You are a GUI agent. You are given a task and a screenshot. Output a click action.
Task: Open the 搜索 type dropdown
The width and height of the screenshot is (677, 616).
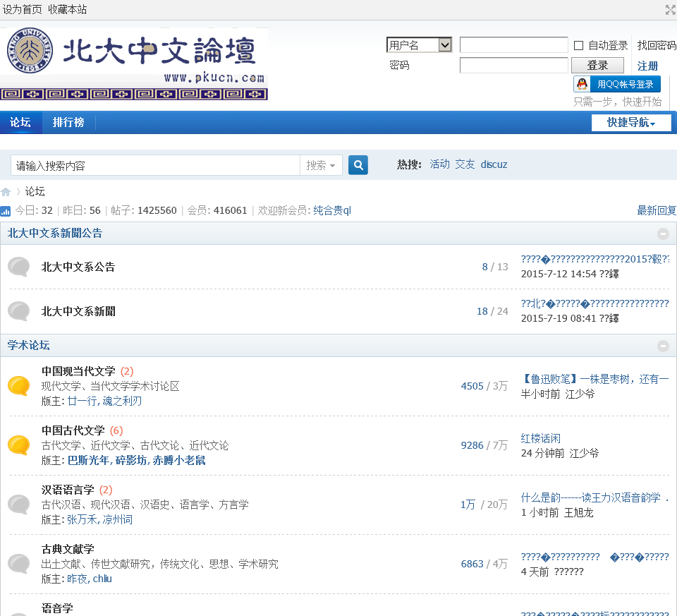[321, 165]
